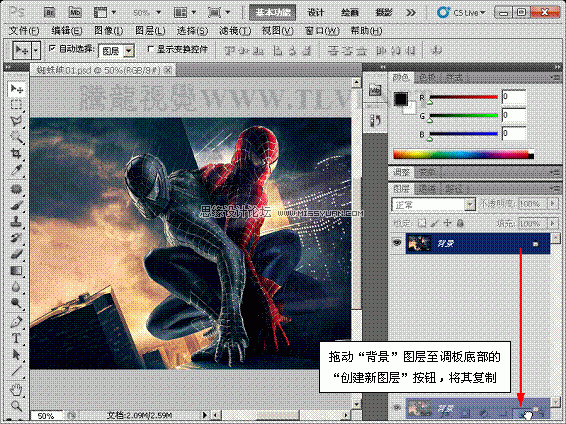Select the Spot Healing Brush tool

pyautogui.click(x=16, y=189)
